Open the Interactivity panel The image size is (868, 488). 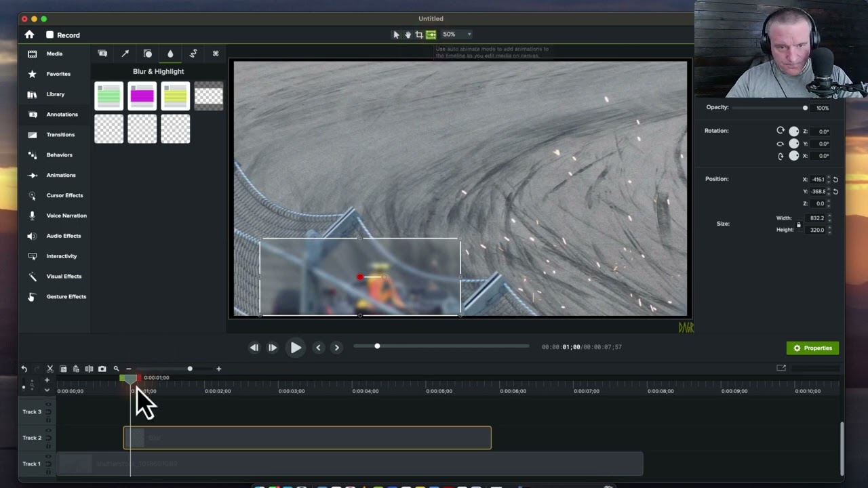[62, 256]
